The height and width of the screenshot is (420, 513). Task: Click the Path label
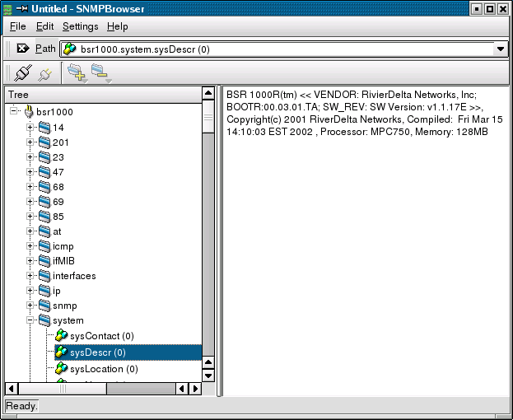pos(45,49)
